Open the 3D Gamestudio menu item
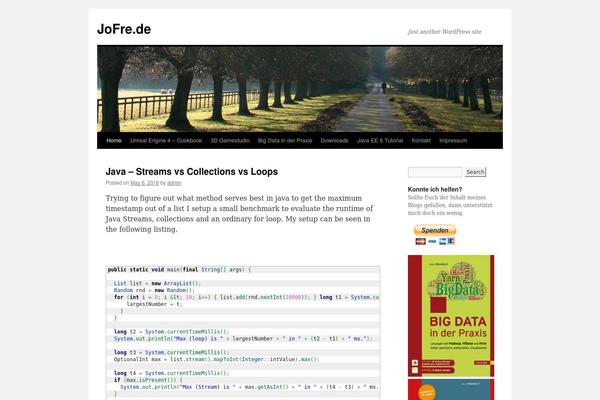 click(x=230, y=140)
